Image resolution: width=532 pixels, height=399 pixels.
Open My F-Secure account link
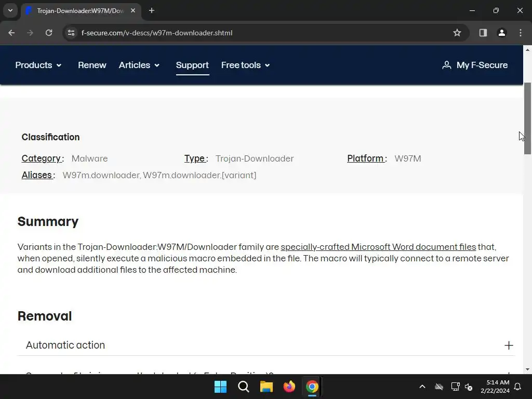pos(475,65)
